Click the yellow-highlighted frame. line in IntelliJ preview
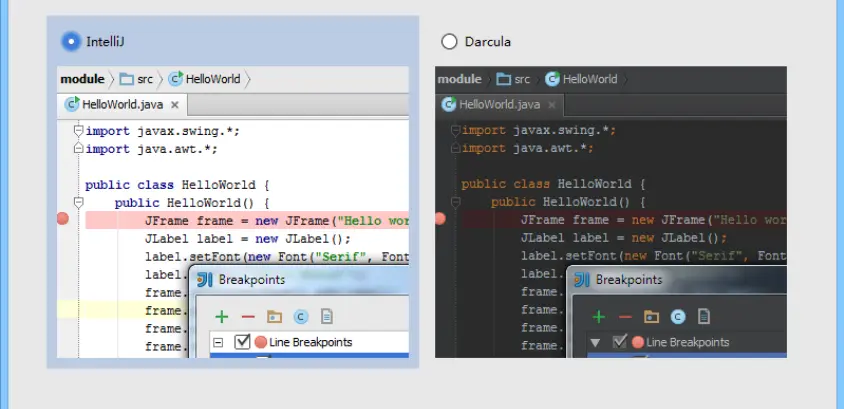This screenshot has height=409, width=844. (x=123, y=311)
